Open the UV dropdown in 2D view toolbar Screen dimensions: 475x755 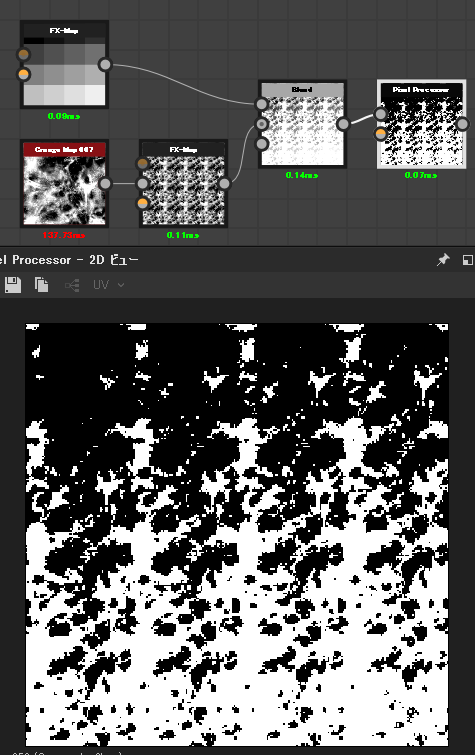[108, 285]
